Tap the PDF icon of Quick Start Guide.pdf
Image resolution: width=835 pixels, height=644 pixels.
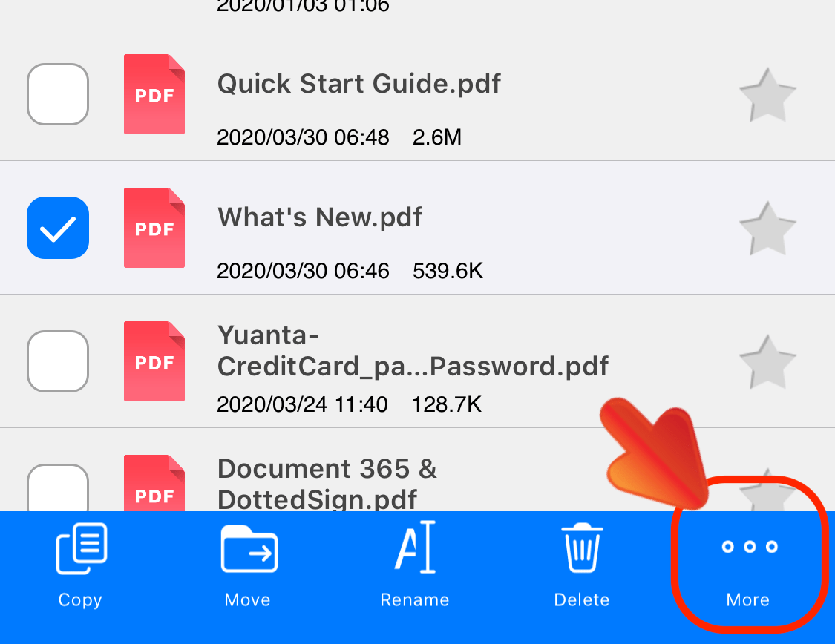[x=154, y=94]
